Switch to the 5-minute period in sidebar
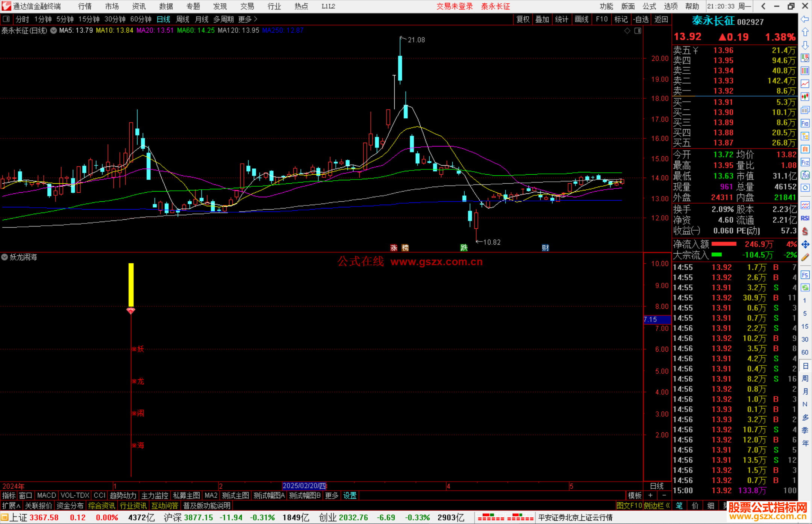The width and height of the screenshot is (812, 524). click(x=805, y=313)
